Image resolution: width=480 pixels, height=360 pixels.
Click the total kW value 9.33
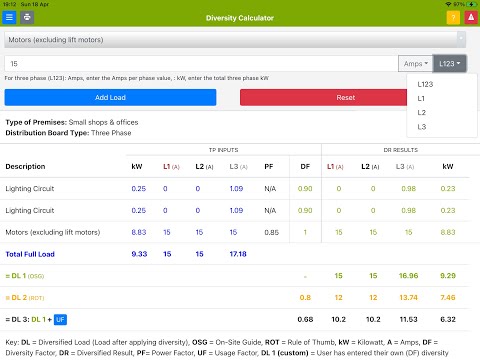(139, 254)
